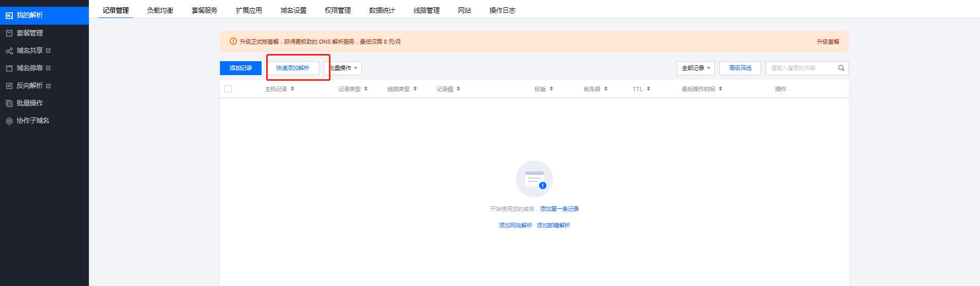
Task: Click the 批量操作 sidebar icon
Action: [9, 103]
